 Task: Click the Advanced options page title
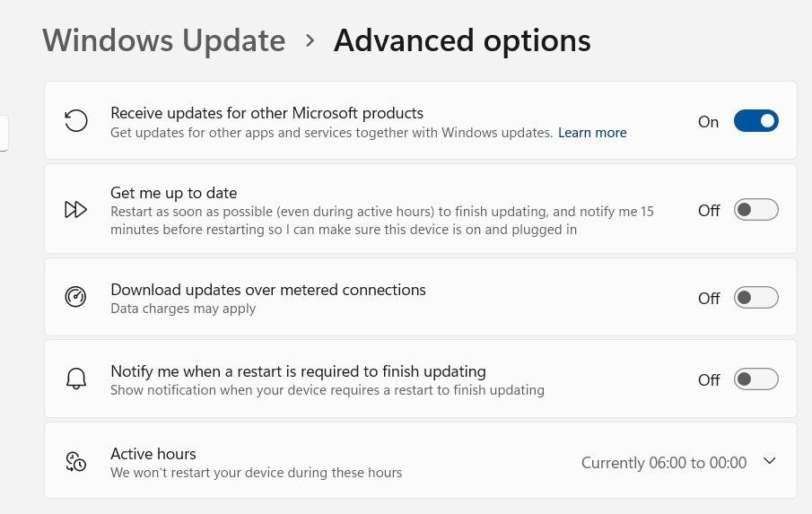click(x=462, y=40)
